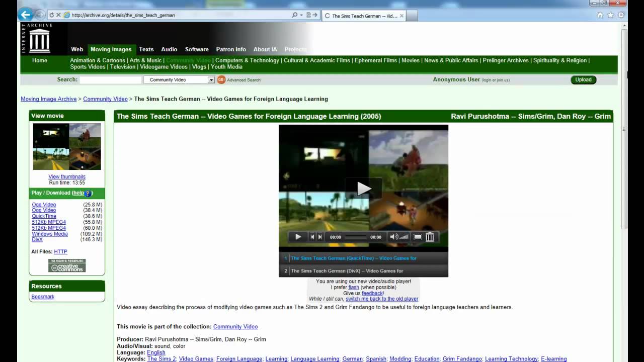Click Bookmark link under Resources
The height and width of the screenshot is (362, 644).
[x=43, y=297]
